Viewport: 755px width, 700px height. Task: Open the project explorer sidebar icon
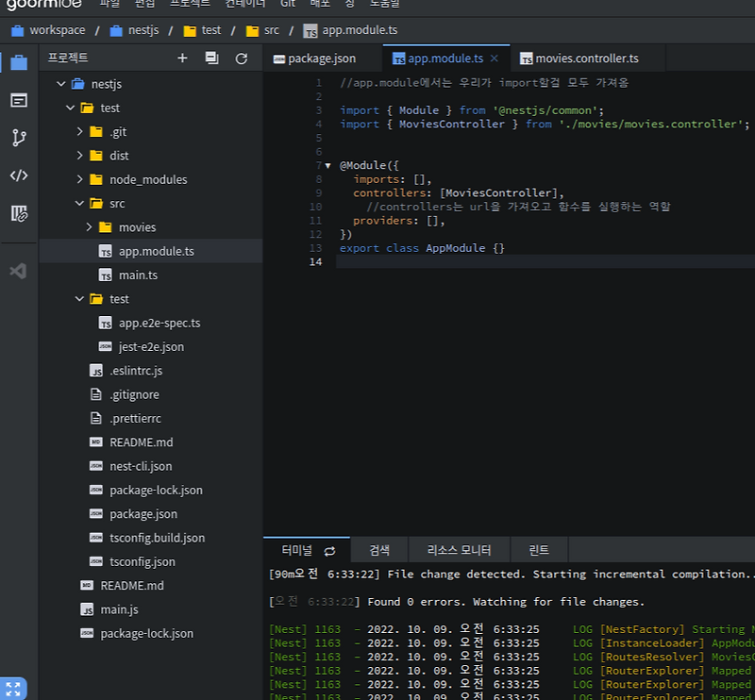coord(18,61)
